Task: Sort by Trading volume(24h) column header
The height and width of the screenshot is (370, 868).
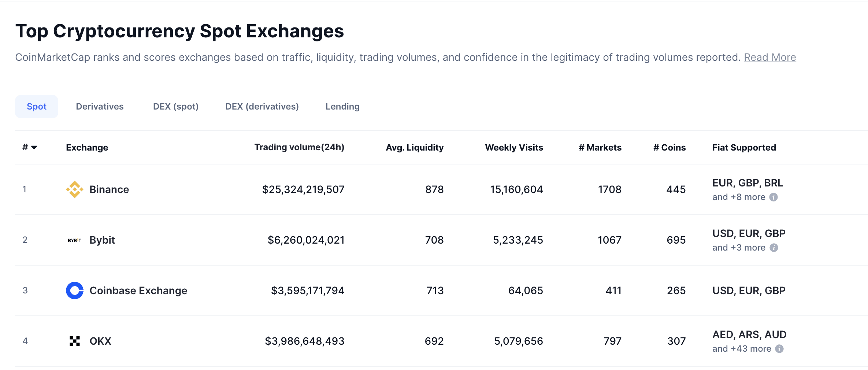Action: click(299, 147)
